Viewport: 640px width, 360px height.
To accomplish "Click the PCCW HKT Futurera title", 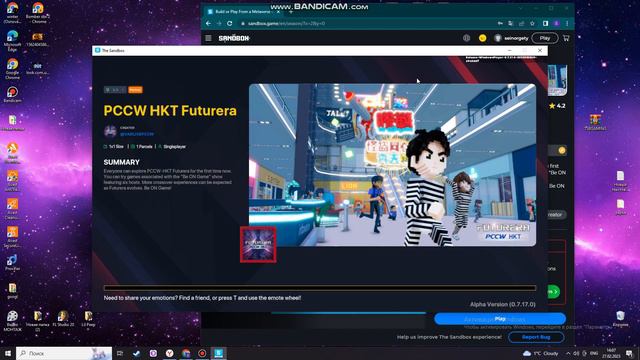I will click(170, 111).
